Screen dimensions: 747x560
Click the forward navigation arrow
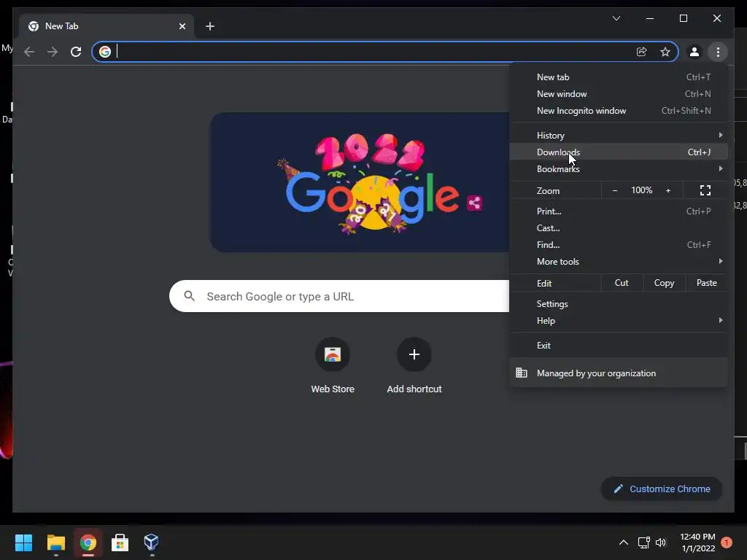(x=53, y=52)
